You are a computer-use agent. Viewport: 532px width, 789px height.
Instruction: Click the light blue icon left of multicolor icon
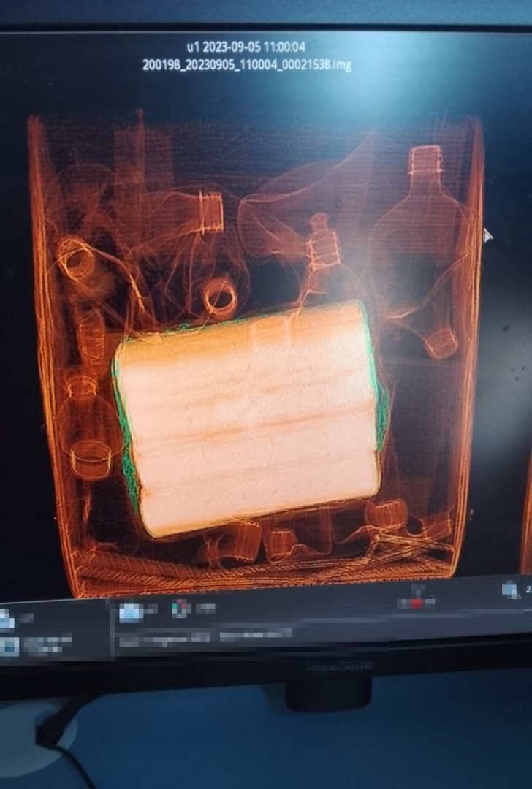pyautogui.click(x=132, y=612)
